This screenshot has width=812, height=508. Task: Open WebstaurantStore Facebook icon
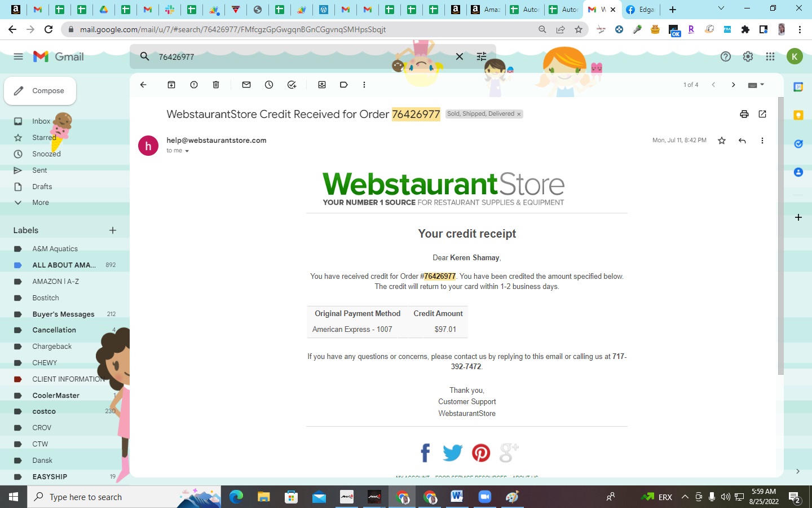425,453
